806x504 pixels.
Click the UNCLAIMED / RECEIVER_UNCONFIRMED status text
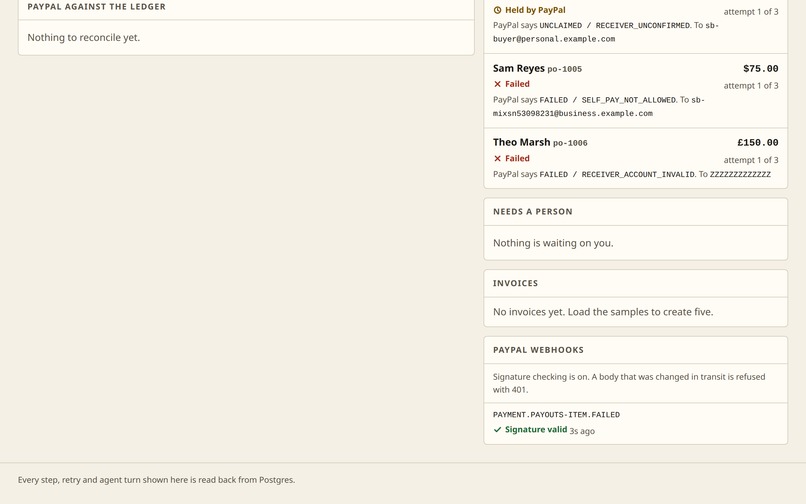pyautogui.click(x=614, y=25)
